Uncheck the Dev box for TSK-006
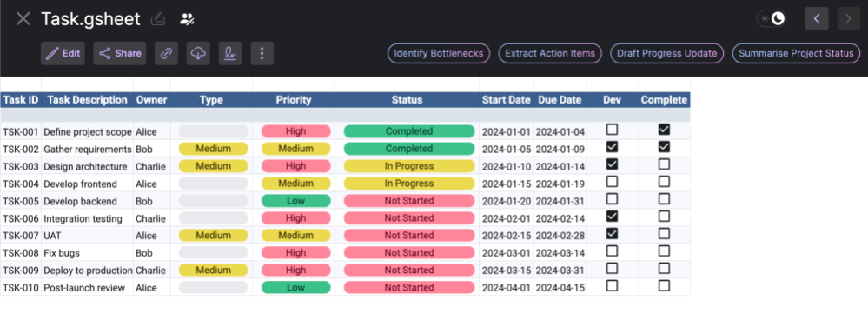868x334 pixels. (612, 216)
